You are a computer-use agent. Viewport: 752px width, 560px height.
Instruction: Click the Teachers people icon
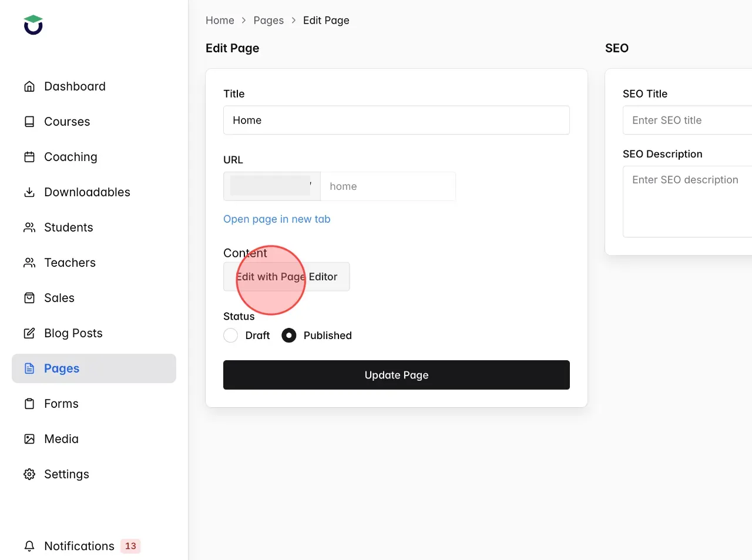pyautogui.click(x=29, y=263)
